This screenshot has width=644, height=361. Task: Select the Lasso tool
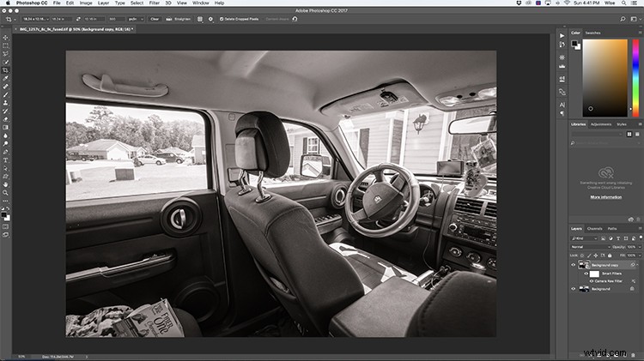(x=6, y=54)
